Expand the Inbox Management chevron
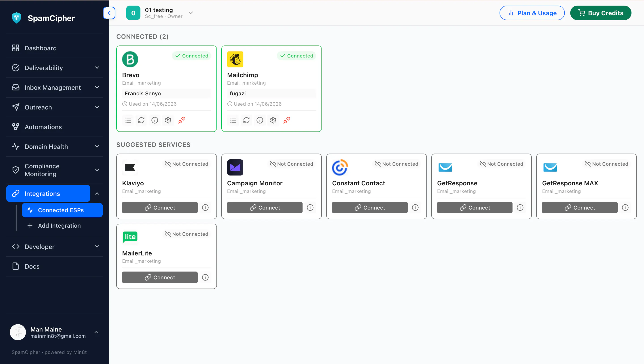 pyautogui.click(x=97, y=87)
